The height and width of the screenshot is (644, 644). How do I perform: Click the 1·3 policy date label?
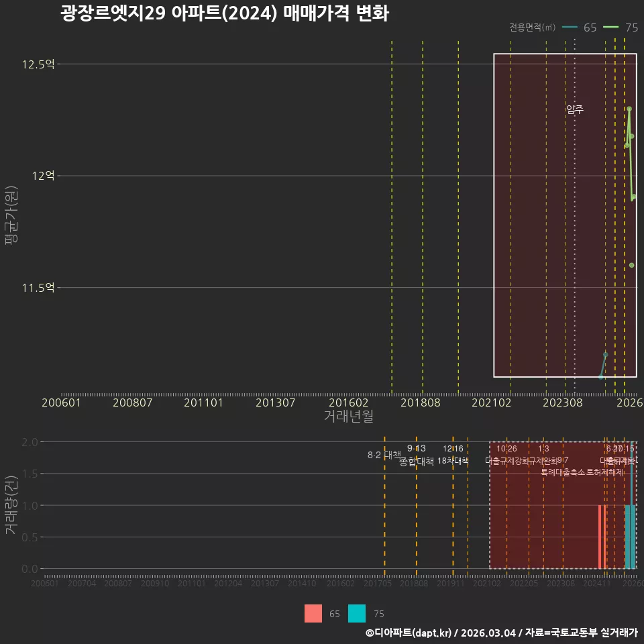pos(543,449)
